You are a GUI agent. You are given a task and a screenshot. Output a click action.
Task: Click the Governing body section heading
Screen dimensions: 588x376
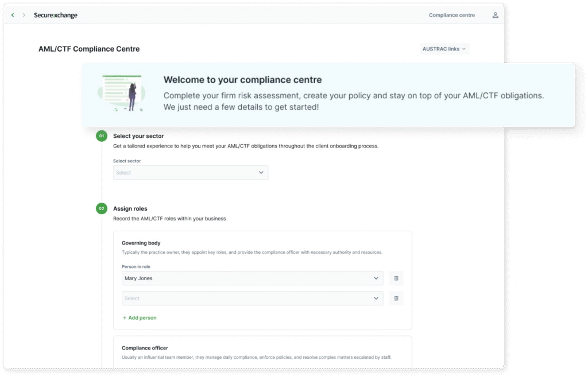pos(141,243)
